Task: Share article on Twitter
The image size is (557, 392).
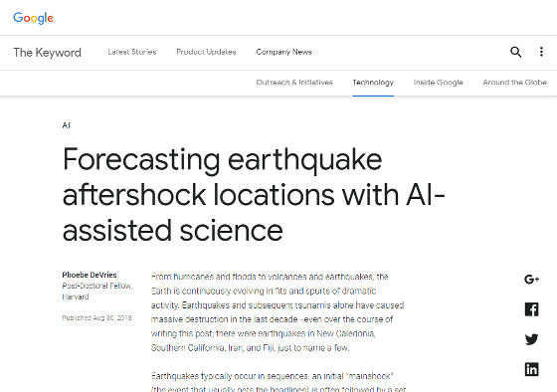Action: click(531, 339)
